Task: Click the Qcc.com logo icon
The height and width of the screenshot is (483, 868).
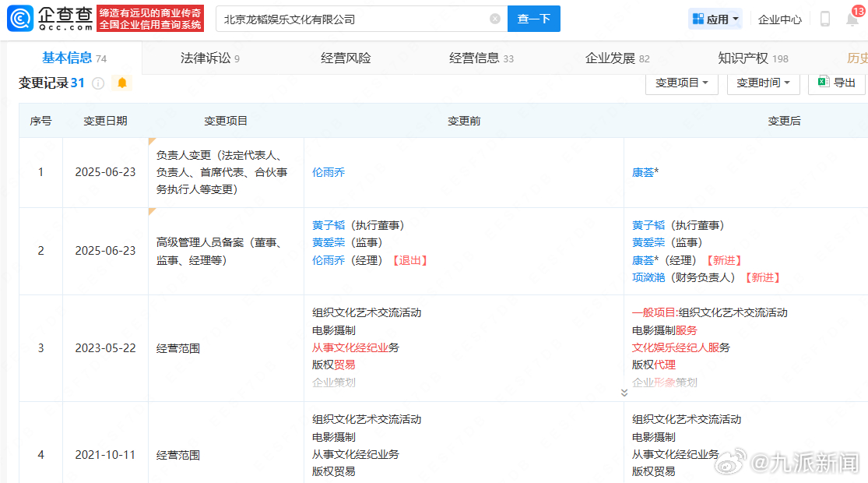Action: coord(20,18)
